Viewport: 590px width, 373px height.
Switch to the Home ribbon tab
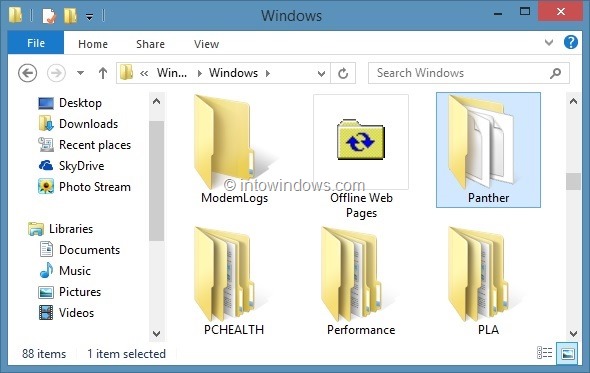[x=93, y=44]
